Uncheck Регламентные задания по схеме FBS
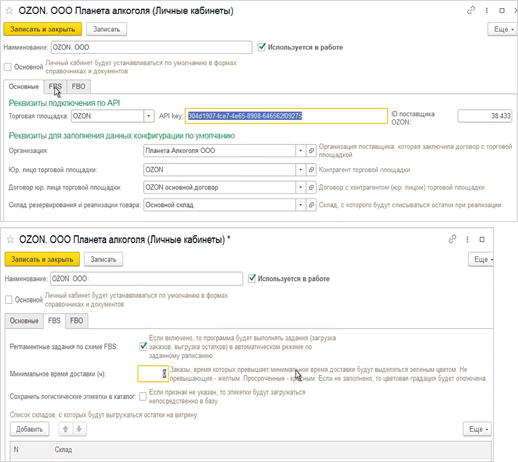518x462 pixels. tap(143, 347)
